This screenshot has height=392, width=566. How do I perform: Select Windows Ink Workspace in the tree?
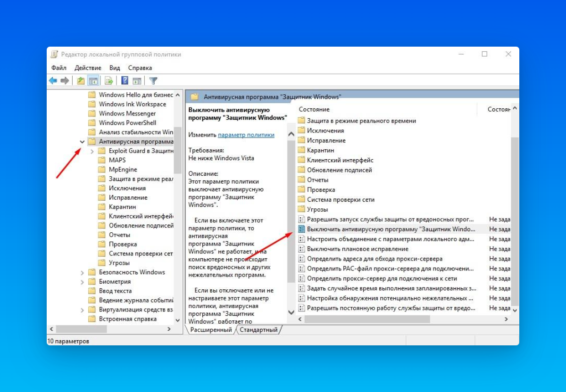133,104
